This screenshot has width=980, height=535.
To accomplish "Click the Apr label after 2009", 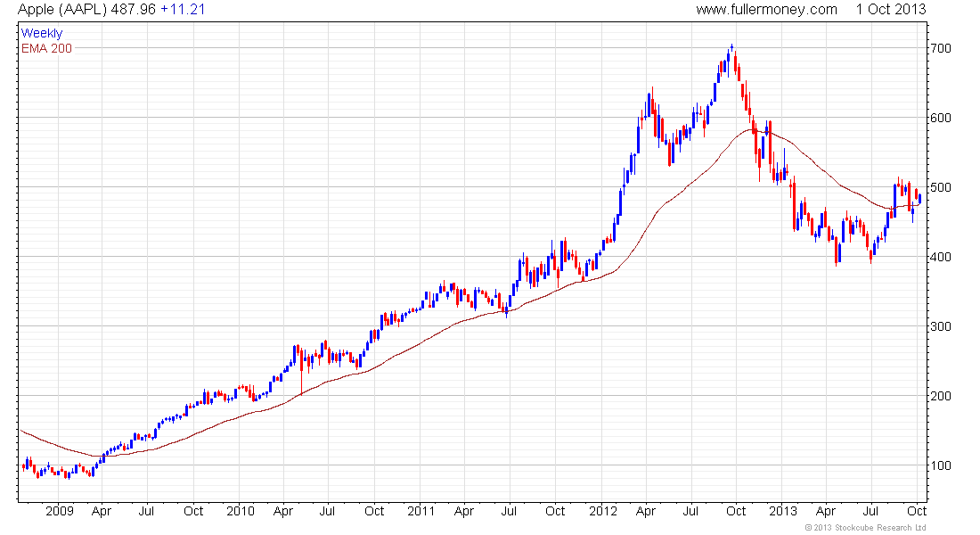I will click(x=102, y=511).
